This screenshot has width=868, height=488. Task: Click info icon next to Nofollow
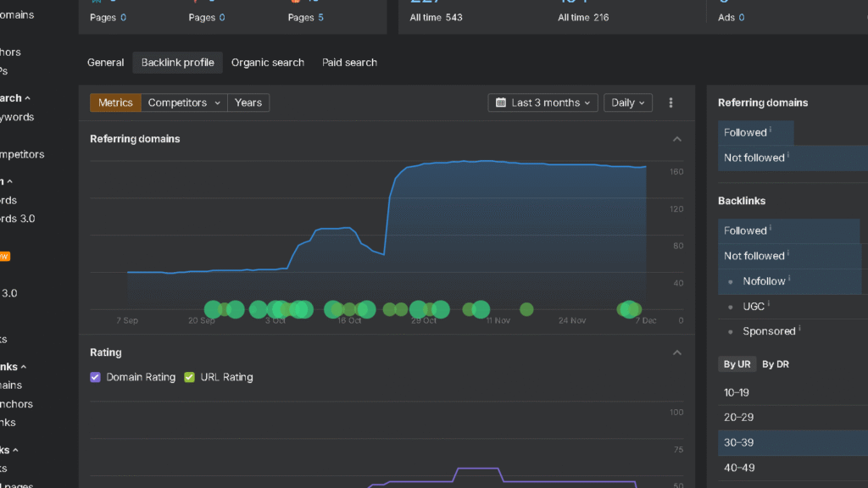tap(790, 280)
